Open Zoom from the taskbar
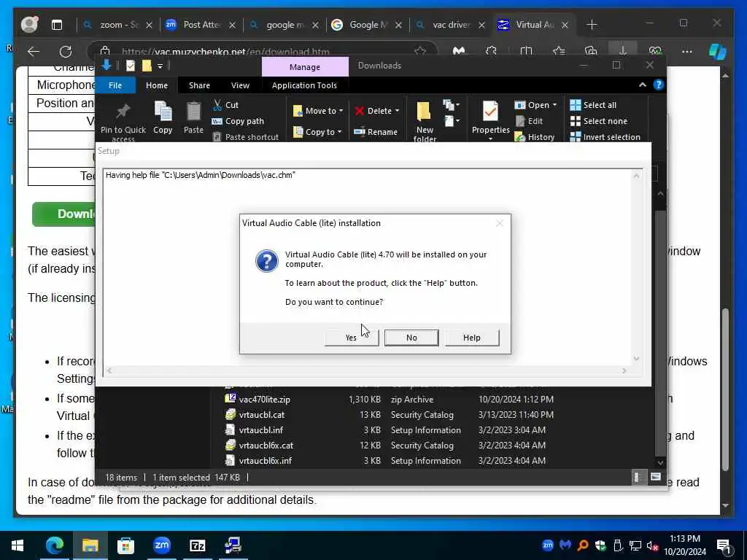This screenshot has width=747, height=560. (x=161, y=545)
